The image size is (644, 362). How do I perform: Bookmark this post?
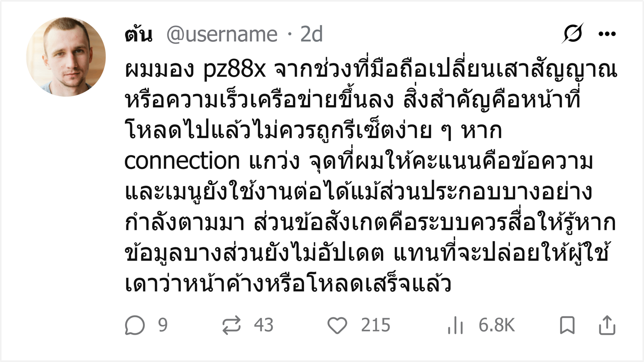click(567, 325)
